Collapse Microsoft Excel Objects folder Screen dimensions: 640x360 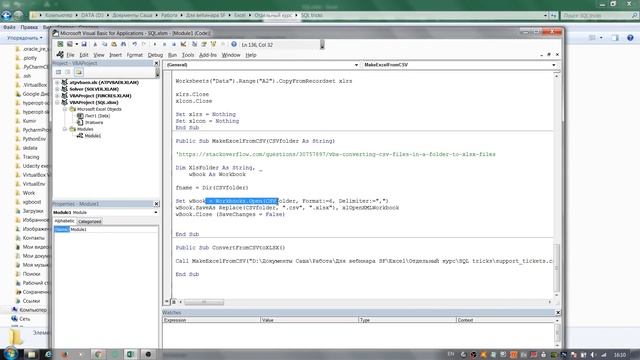point(64,109)
